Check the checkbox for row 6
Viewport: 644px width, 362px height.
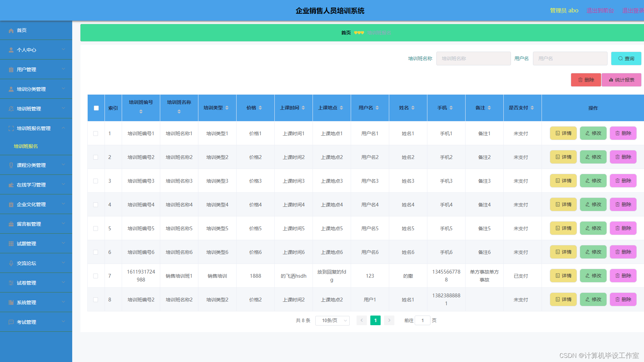[x=96, y=252]
